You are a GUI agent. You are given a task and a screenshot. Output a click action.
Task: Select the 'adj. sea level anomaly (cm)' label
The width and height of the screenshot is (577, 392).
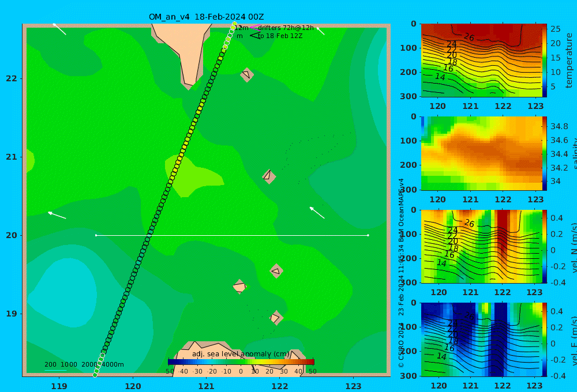241,354
